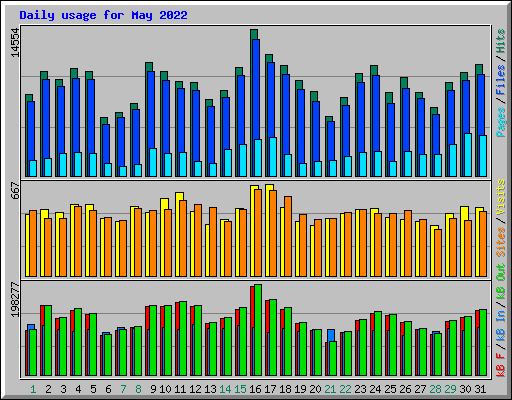Click the cyan Pages bar for day 17
512x400 pixels.
point(273,157)
